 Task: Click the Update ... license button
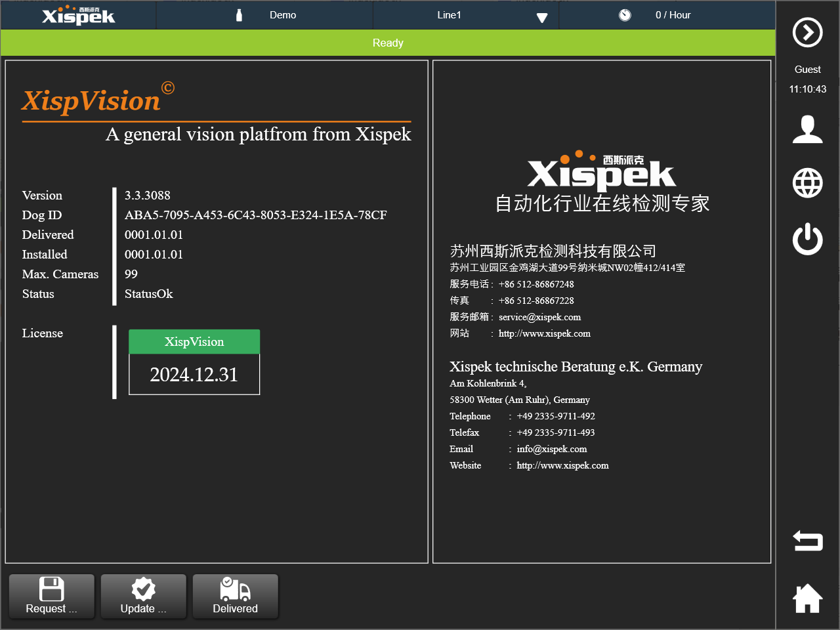[x=144, y=596]
